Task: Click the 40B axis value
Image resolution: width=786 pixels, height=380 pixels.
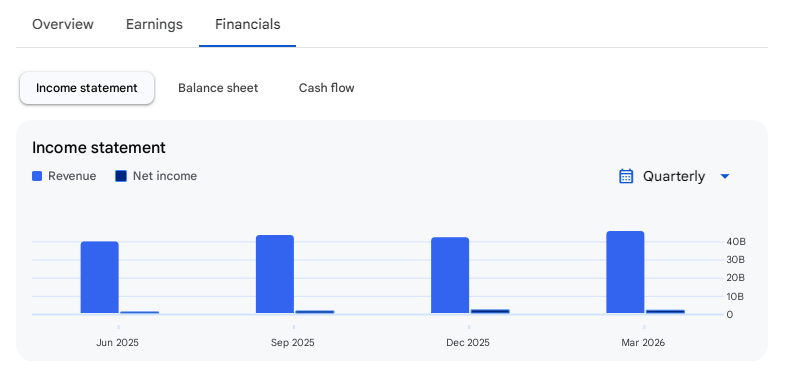Action: point(736,242)
